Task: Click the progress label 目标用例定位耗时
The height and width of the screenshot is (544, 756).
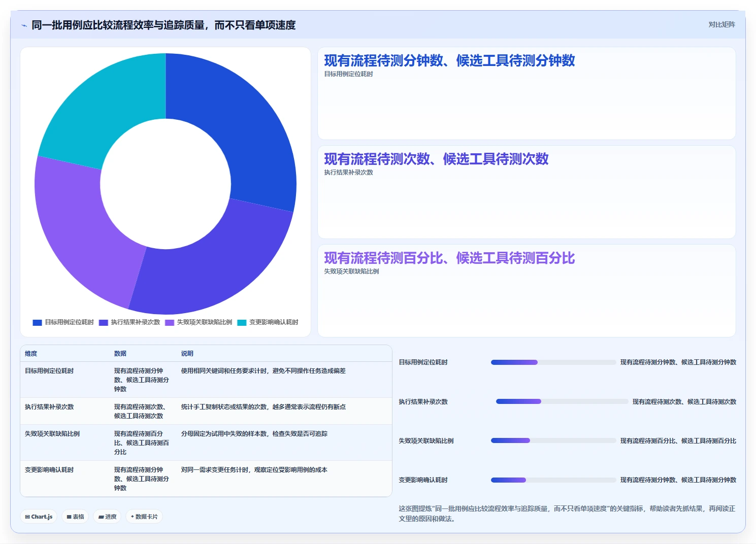Action: 423,362
